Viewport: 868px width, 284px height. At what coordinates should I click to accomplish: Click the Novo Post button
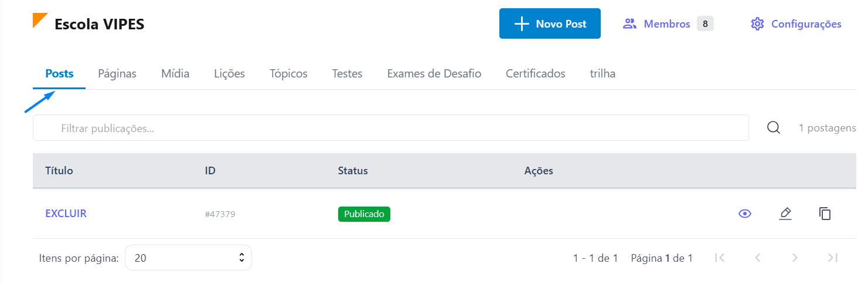[x=550, y=23]
